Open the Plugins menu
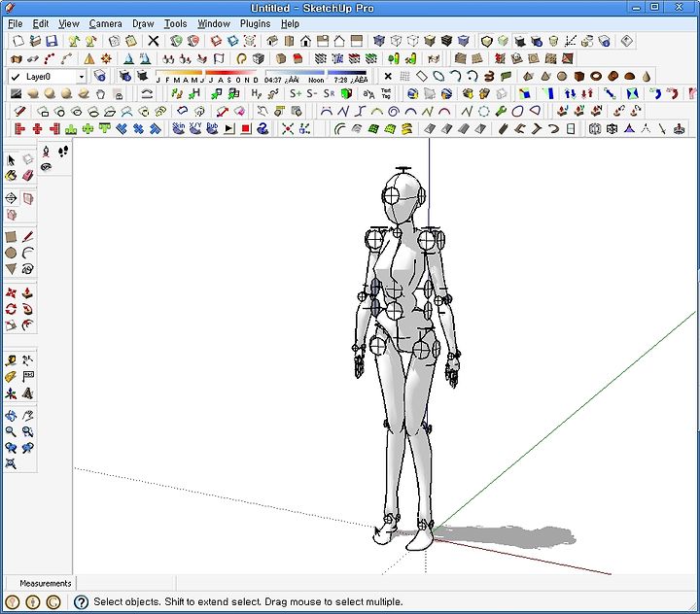700x614 pixels. (256, 23)
